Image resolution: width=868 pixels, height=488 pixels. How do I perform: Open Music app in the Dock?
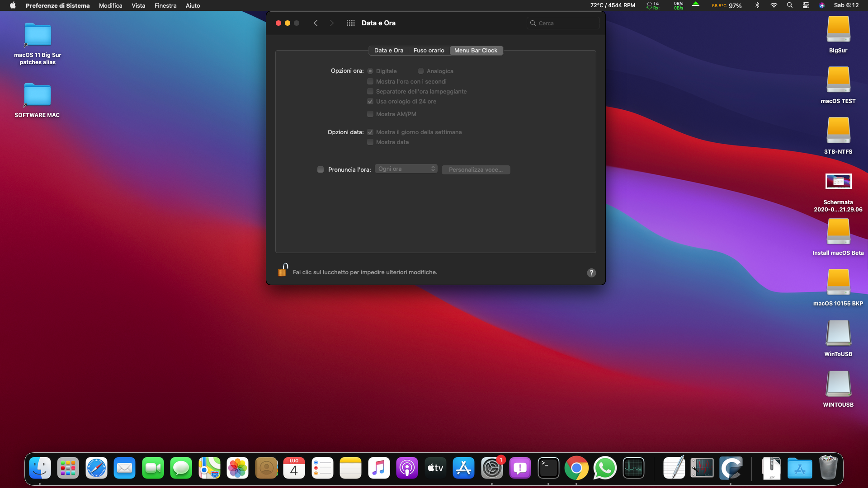[379, 468]
